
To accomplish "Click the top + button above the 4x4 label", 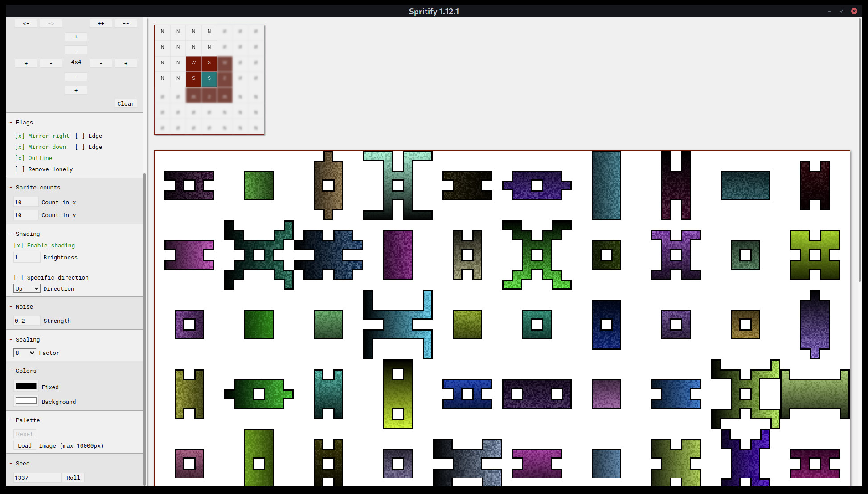I will click(76, 36).
